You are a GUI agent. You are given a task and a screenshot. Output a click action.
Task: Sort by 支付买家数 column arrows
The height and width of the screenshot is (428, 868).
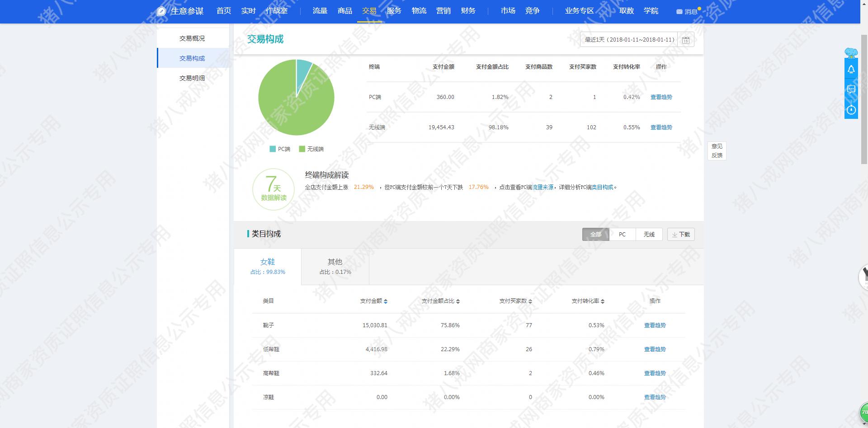(x=530, y=301)
